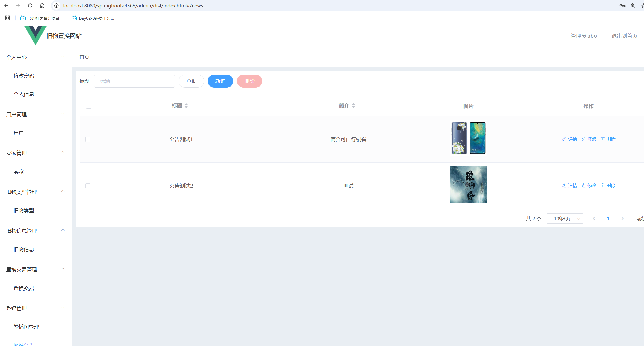Toggle the select-all checkbox in the table header
The height and width of the screenshot is (346, 644).
[88, 106]
